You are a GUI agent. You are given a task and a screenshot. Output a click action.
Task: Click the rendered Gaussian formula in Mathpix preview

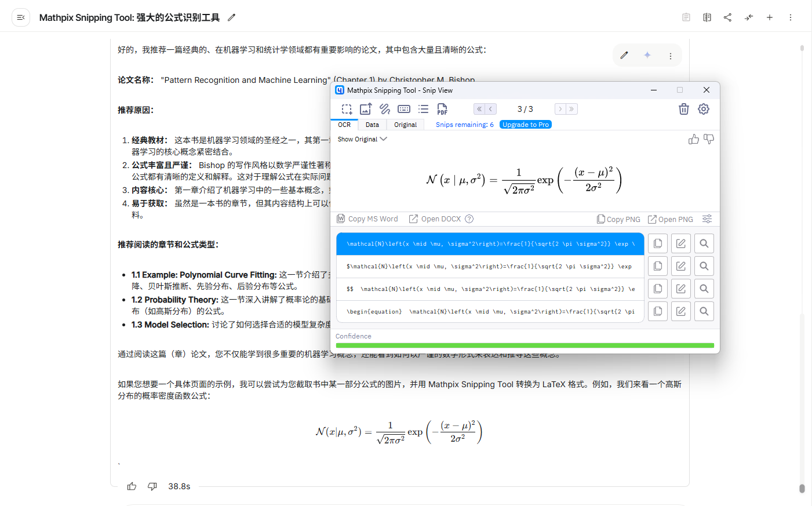(525, 180)
